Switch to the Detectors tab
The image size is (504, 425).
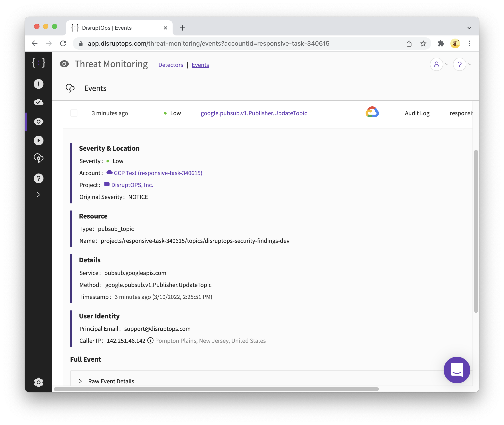(x=171, y=65)
